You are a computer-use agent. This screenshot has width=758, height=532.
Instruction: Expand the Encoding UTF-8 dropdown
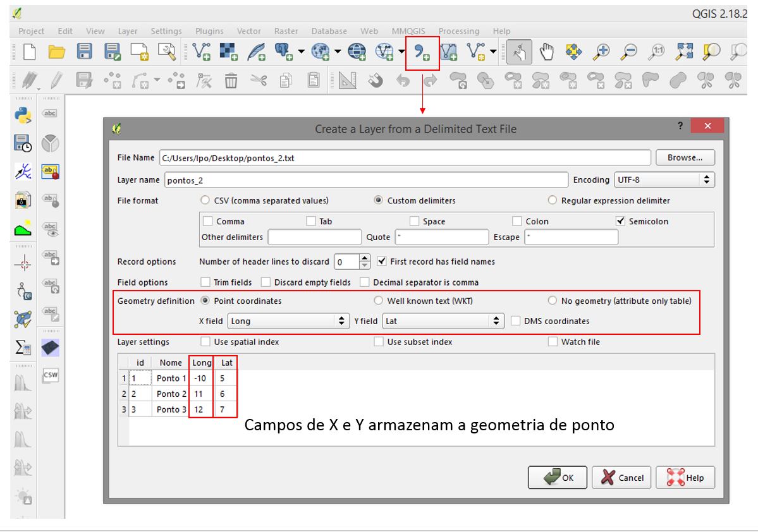tap(664, 180)
